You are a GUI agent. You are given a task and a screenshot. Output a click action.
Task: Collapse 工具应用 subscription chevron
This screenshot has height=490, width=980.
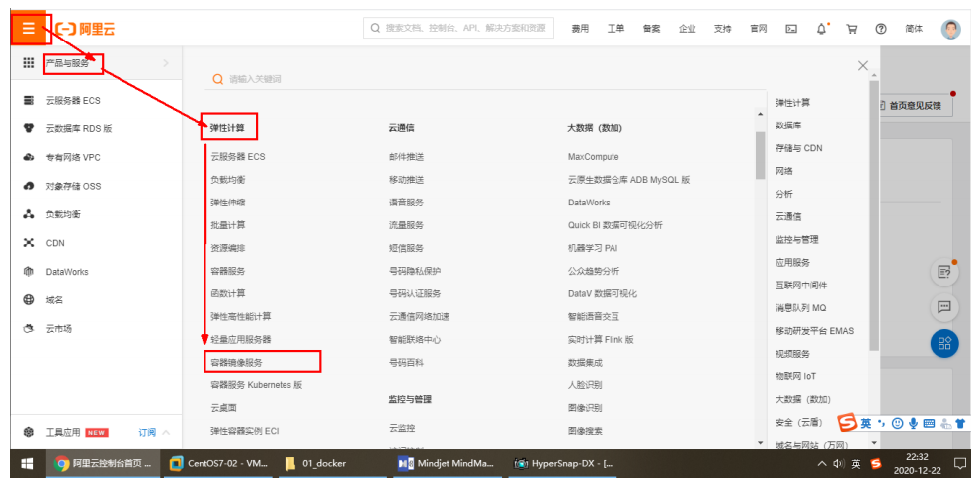[166, 432]
